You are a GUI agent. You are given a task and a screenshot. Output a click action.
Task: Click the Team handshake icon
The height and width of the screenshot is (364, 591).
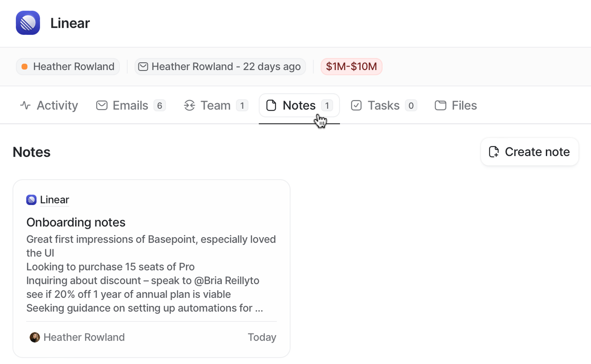point(189,105)
